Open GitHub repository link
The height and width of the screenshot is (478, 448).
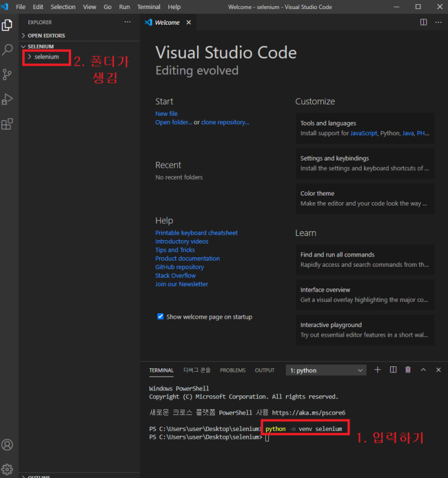pyautogui.click(x=180, y=267)
